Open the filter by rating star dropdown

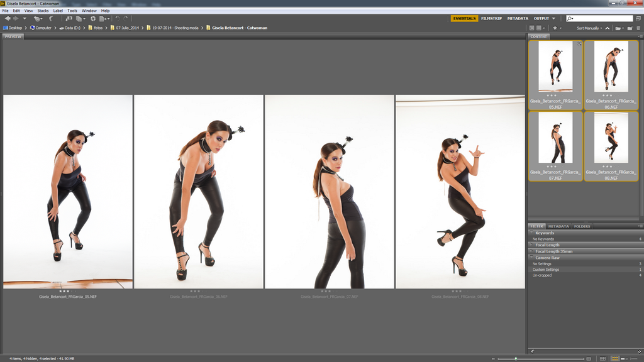pos(556,28)
